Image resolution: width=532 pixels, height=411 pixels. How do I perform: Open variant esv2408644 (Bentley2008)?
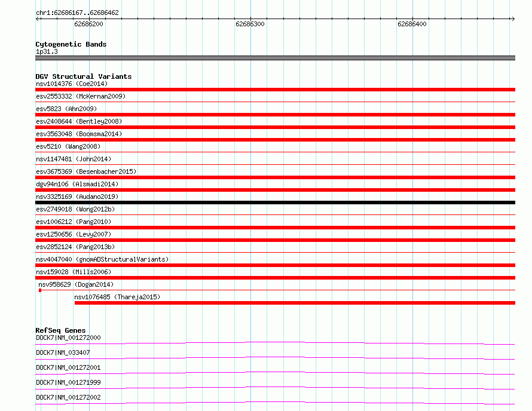click(x=79, y=121)
